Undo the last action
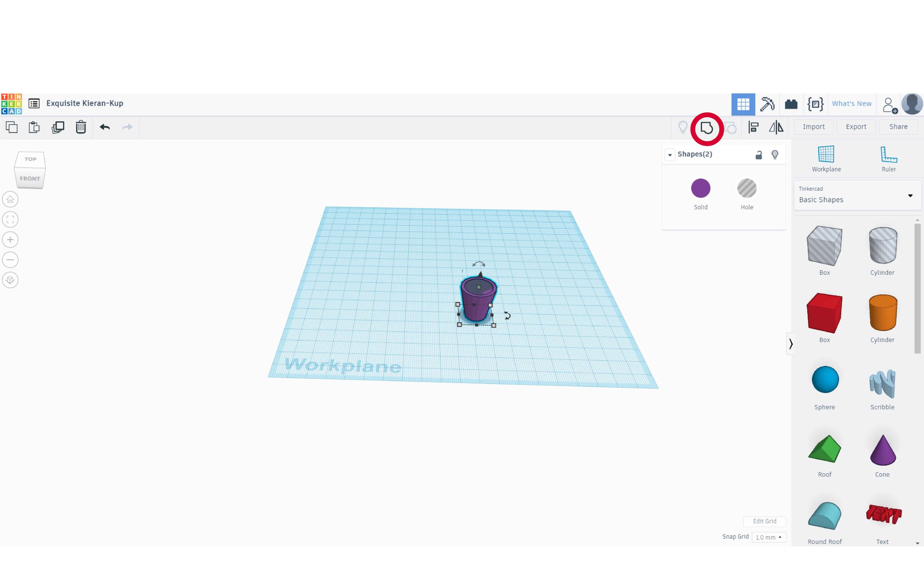This screenshot has height=567, width=924. tap(104, 127)
